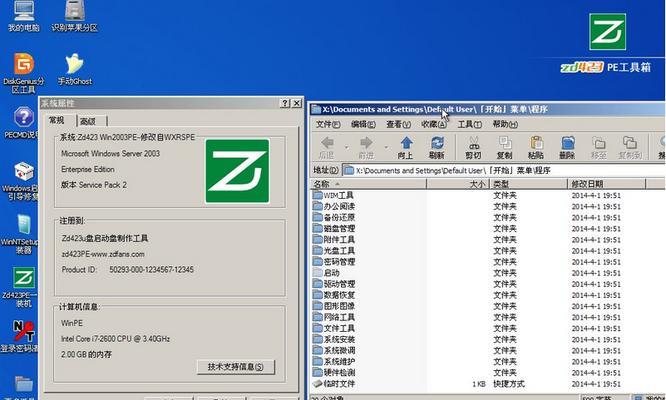666x400 pixels.
Task: Open the Favorites menu in Explorer
Action: click(x=434, y=124)
